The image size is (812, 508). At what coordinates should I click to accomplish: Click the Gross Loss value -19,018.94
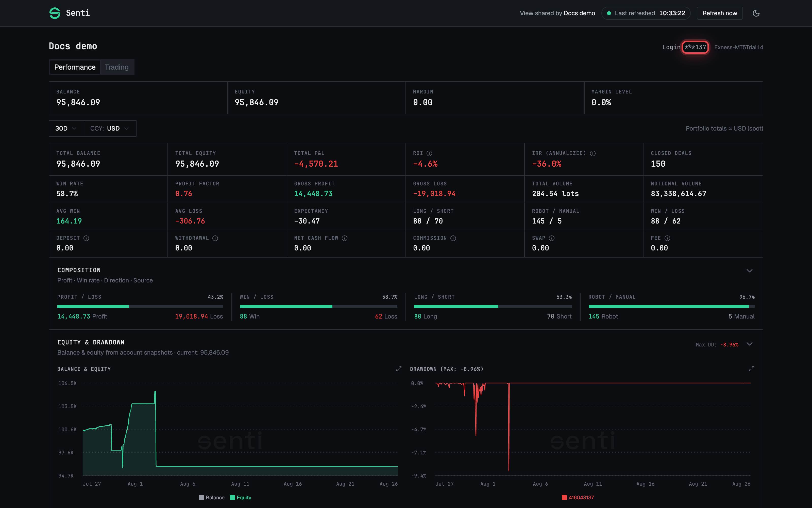[x=434, y=194]
